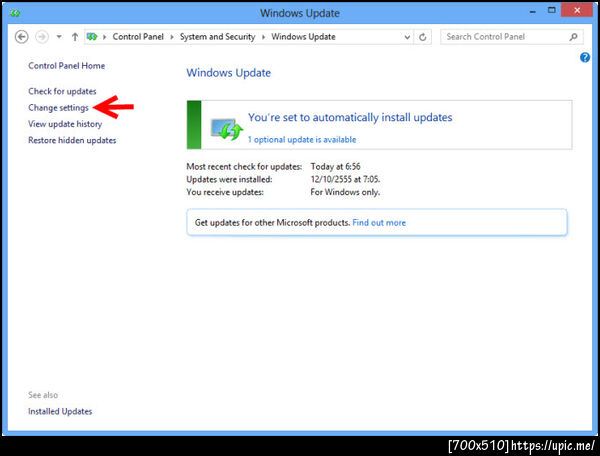This screenshot has width=600, height=456.
Task: Click 'You're set to automatically install updates'
Action: tap(350, 117)
